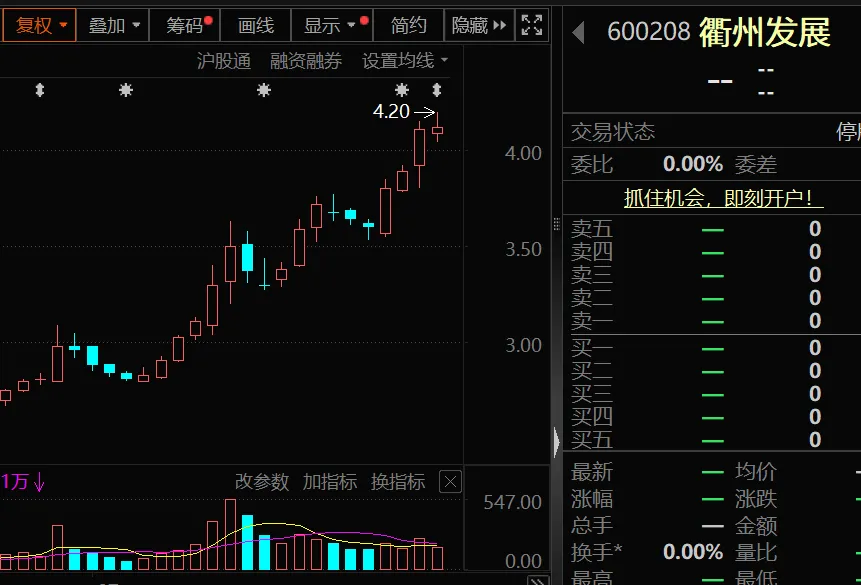Open the 显示 display options dropdown
The image size is (861, 585).
330,25
